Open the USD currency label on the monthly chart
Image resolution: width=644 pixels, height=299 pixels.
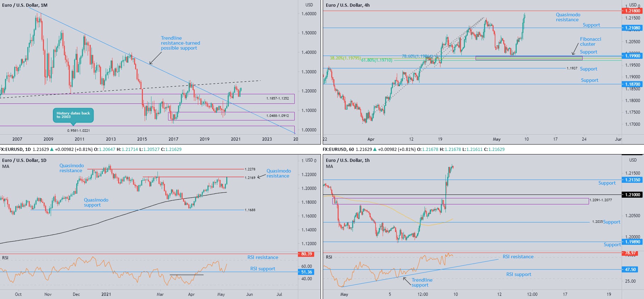click(x=309, y=5)
